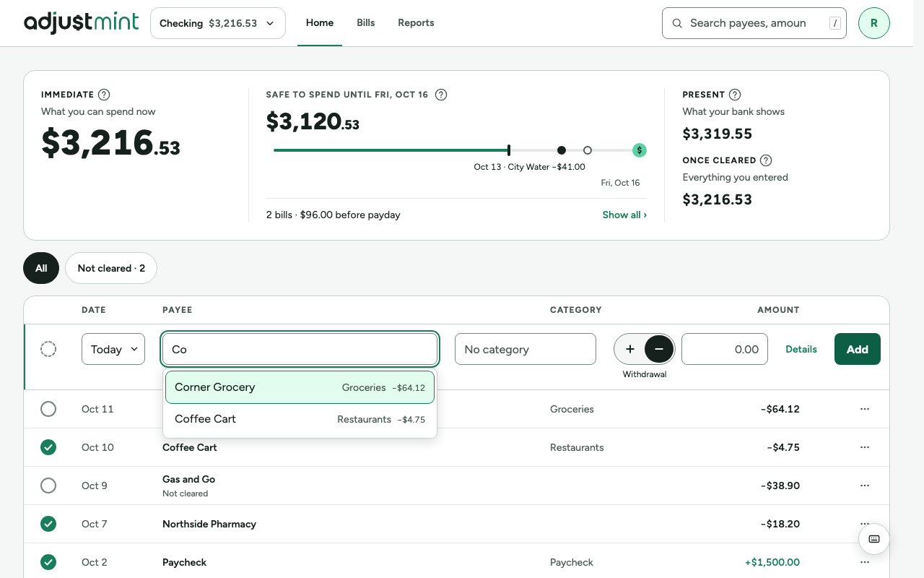Toggle cleared status of new transaction
Screen dimensions: 924x578
pyautogui.click(x=48, y=349)
